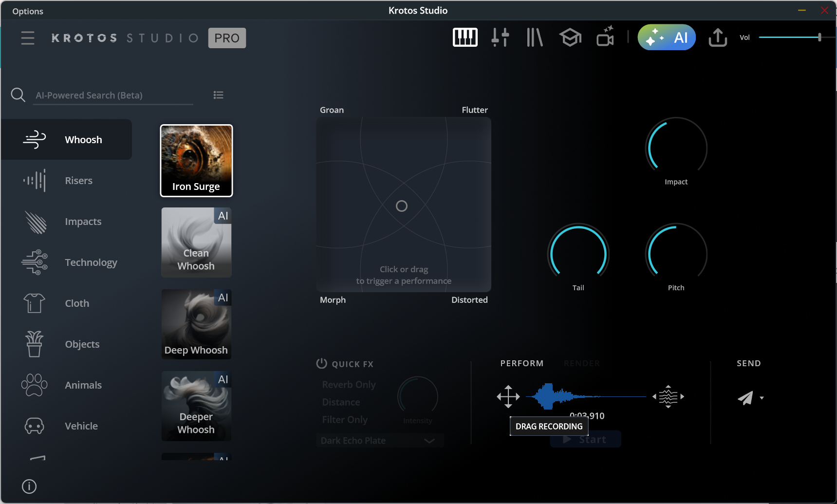Click the Whoosh wind icon
837x504 pixels.
click(34, 140)
